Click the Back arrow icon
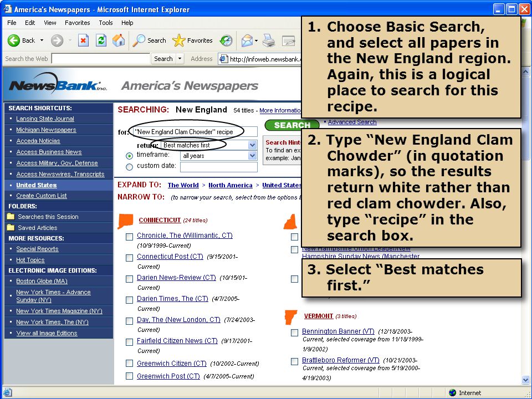Viewport: 532px width, 399px height. click(x=13, y=40)
